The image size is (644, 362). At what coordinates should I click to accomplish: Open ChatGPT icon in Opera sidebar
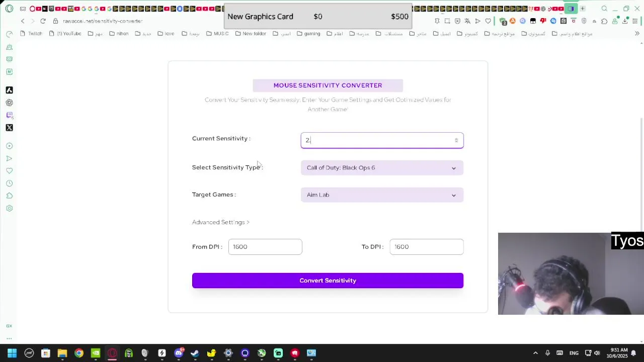[x=9, y=103]
